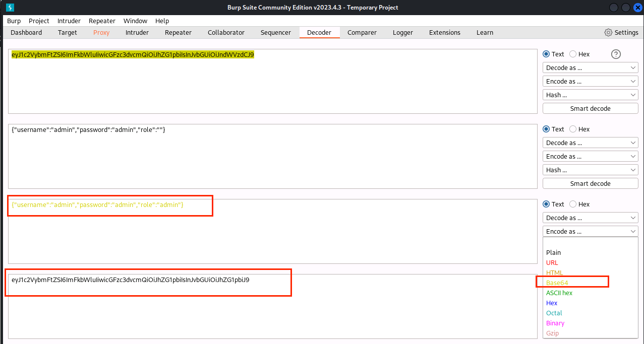Click Smart decode button in second panel
Image resolution: width=644 pixels, height=344 pixels.
(591, 183)
